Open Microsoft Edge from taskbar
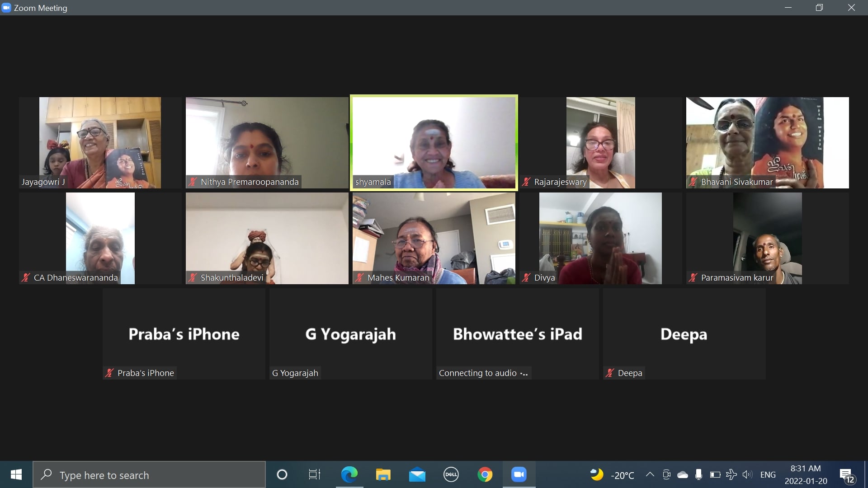The height and width of the screenshot is (488, 868). tap(349, 474)
